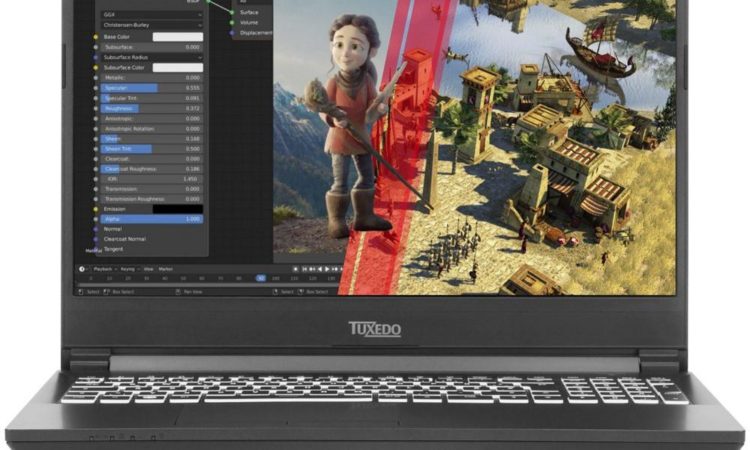Click the Sheen Tint slider
Image resolution: width=750 pixels, height=450 pixels.
[x=152, y=149]
